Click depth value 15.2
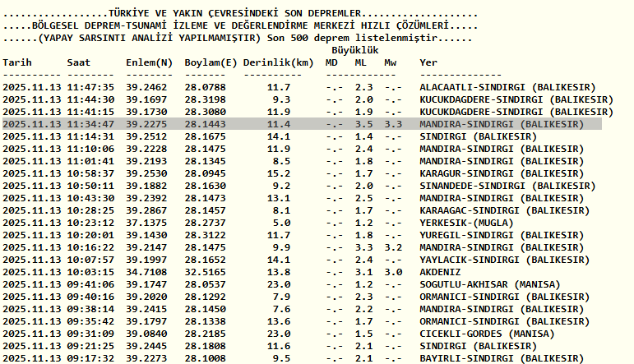The width and height of the screenshot is (634, 364). [279, 173]
